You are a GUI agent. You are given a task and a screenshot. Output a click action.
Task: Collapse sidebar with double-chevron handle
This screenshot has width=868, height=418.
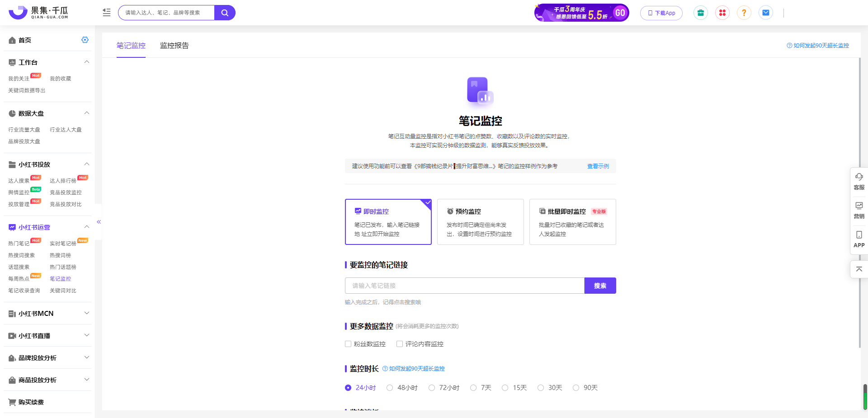[99, 222]
